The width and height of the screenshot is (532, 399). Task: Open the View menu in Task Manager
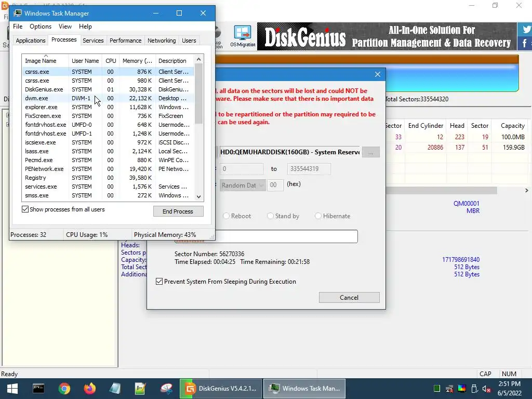tap(65, 26)
